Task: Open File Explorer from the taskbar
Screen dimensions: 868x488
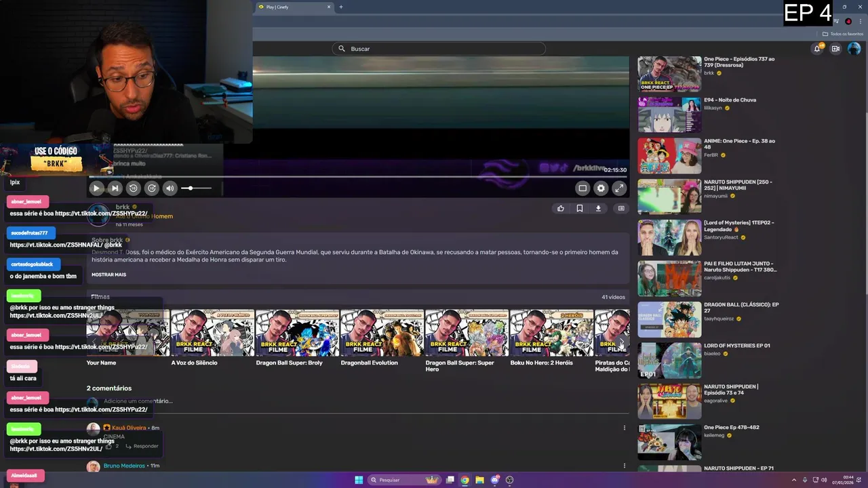Action: pyautogui.click(x=479, y=480)
